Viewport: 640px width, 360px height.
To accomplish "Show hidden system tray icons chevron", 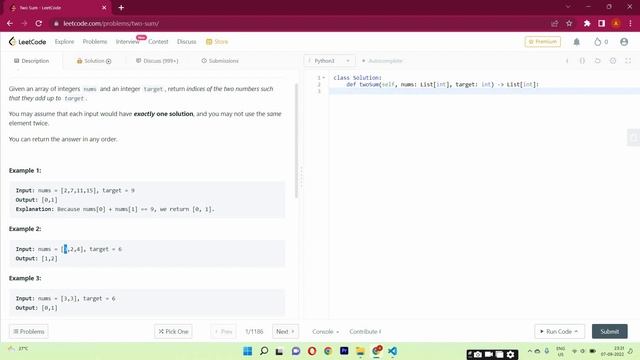I will pyautogui.click(x=530, y=351).
